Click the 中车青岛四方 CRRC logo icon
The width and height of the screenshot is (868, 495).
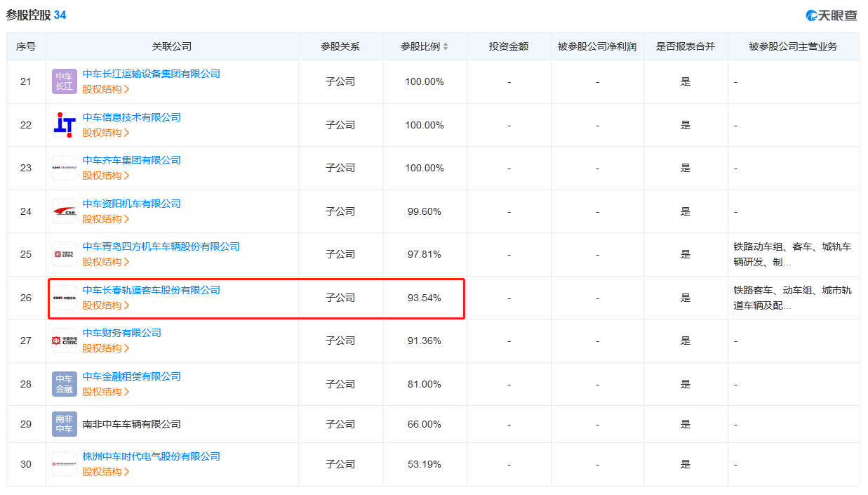click(65, 254)
